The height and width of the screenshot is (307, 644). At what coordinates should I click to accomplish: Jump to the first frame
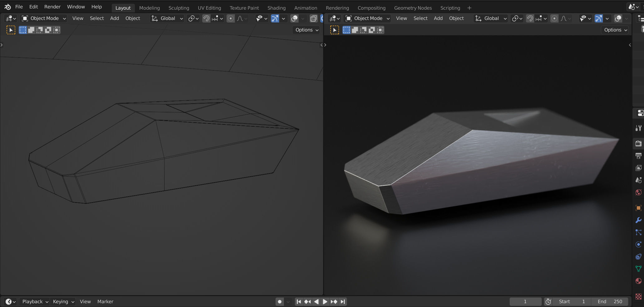point(299,302)
